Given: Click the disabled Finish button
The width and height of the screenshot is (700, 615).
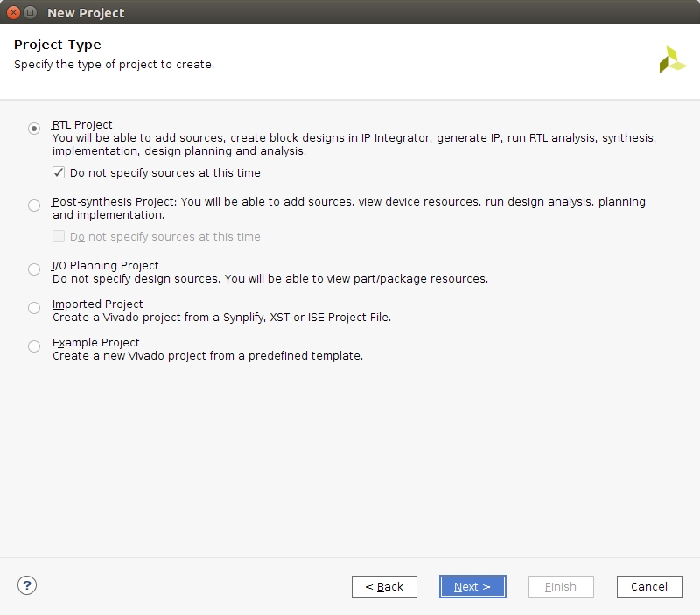Looking at the screenshot, I should [x=561, y=586].
